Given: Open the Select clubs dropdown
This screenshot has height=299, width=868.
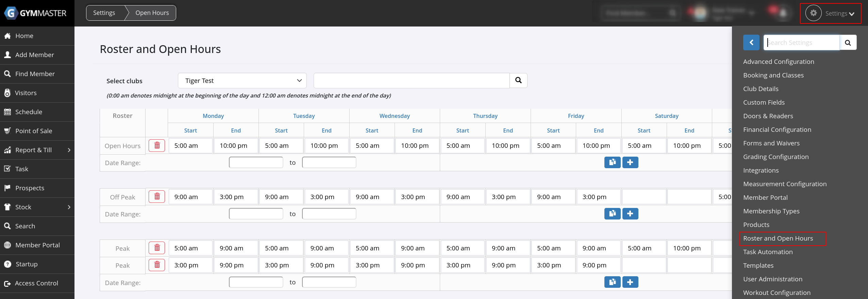Looking at the screenshot, I should pyautogui.click(x=242, y=81).
